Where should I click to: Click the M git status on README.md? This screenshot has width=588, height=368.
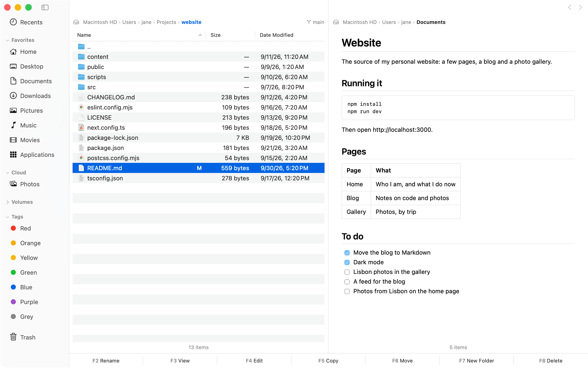199,168
